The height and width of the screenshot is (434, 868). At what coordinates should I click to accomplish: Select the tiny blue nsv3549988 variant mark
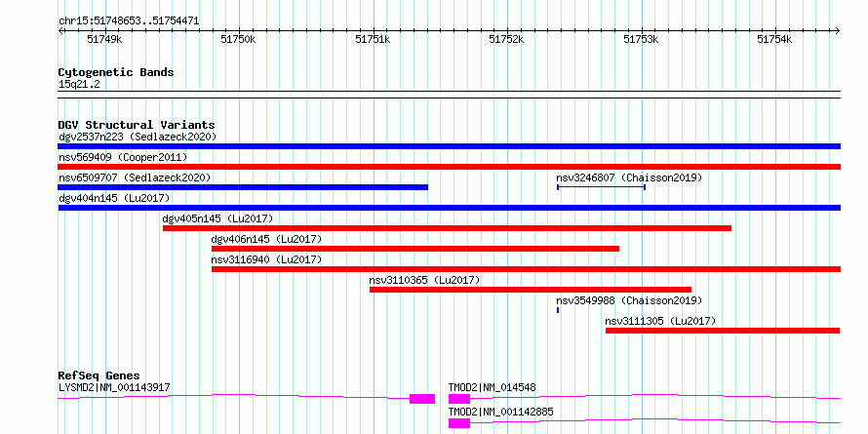558,310
